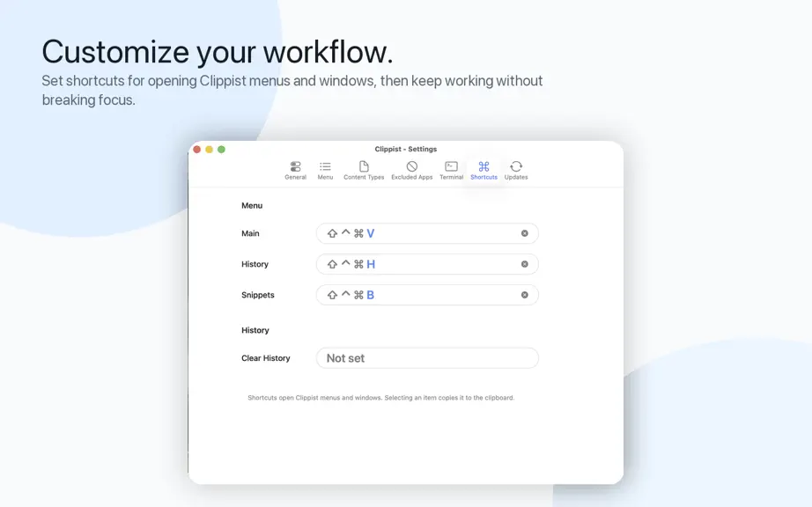
Task: Select the Shortcuts tab
Action: (484, 170)
